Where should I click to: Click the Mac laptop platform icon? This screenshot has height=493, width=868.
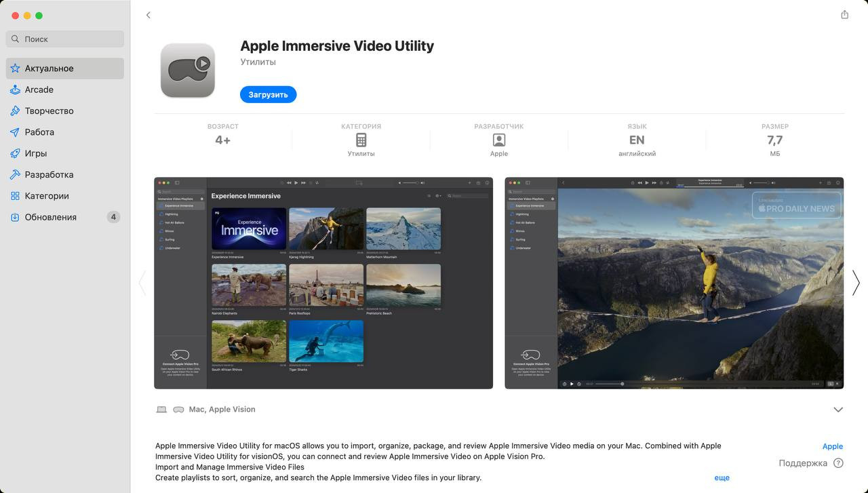161,410
